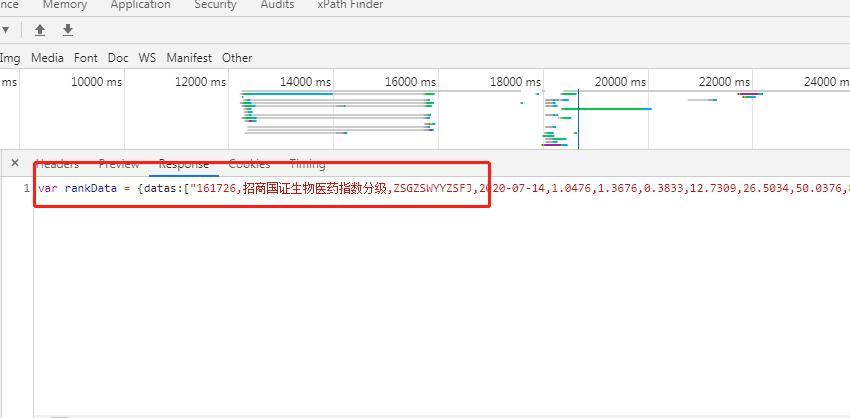This screenshot has width=850, height=418.
Task: Filter requests by Other type
Action: [x=237, y=57]
